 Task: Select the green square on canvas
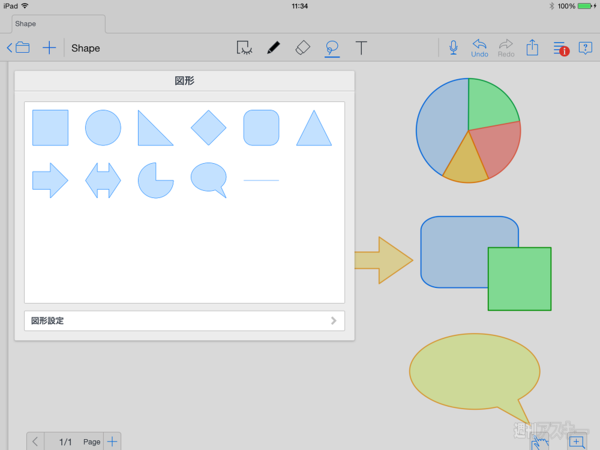pos(520,279)
